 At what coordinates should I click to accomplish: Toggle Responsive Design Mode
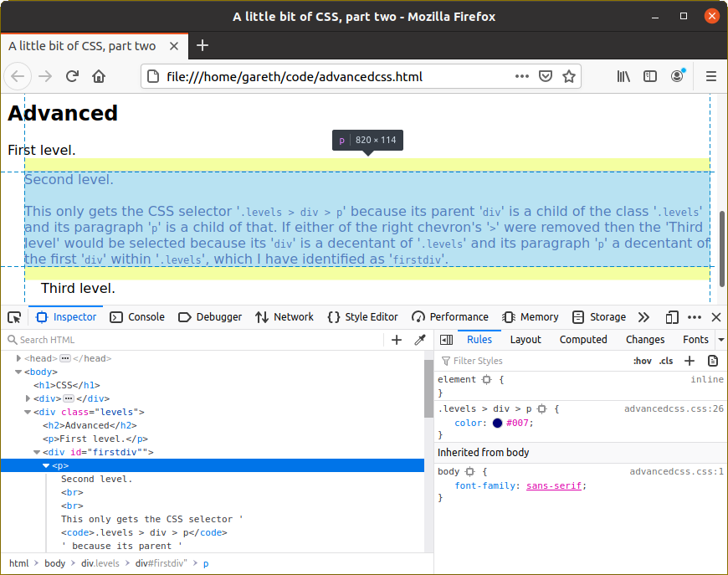tap(671, 317)
